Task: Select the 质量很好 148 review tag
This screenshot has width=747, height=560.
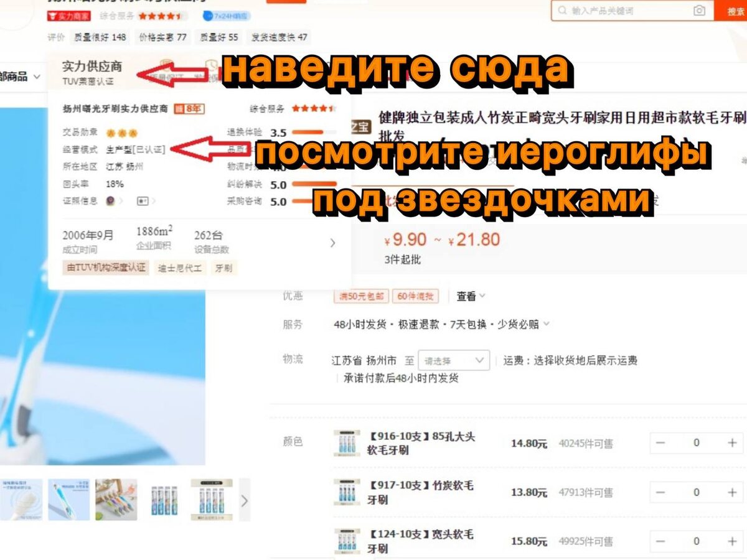Action: [100, 37]
